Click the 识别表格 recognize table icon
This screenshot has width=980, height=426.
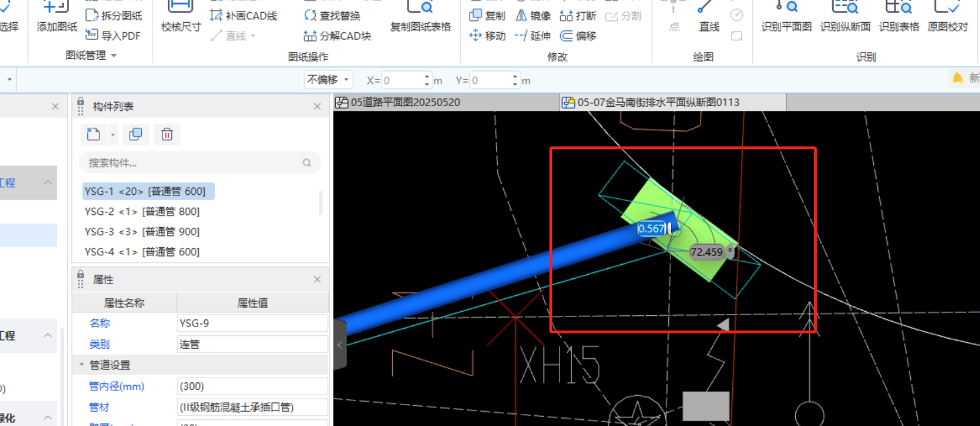point(899,8)
